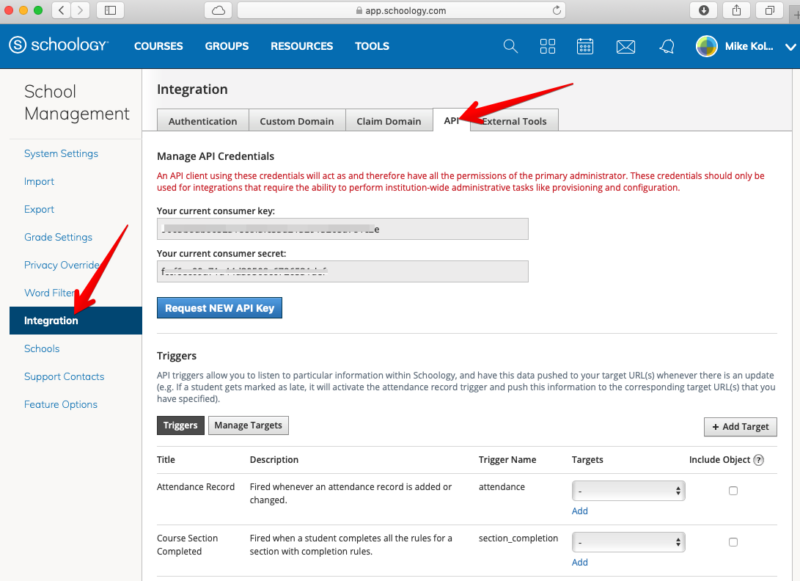Expand the user account chevron menu
800x581 pixels.
[x=790, y=47]
